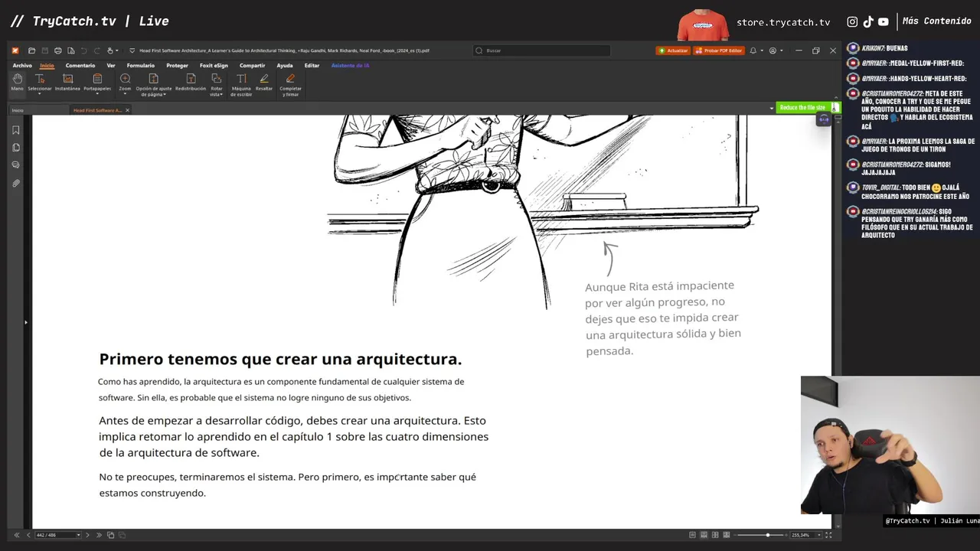The image size is (980, 551).
Task: Go to first page button
Action: click(x=17, y=535)
